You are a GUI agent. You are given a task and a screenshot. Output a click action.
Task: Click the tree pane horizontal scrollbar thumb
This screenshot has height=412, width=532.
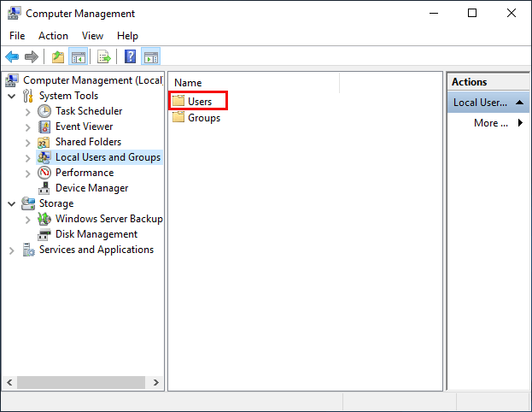(81, 382)
